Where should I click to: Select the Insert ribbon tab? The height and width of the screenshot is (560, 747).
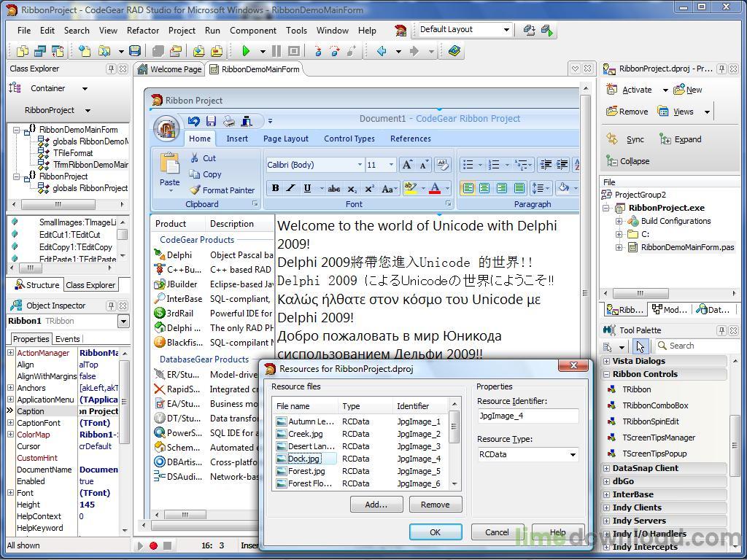(239, 139)
